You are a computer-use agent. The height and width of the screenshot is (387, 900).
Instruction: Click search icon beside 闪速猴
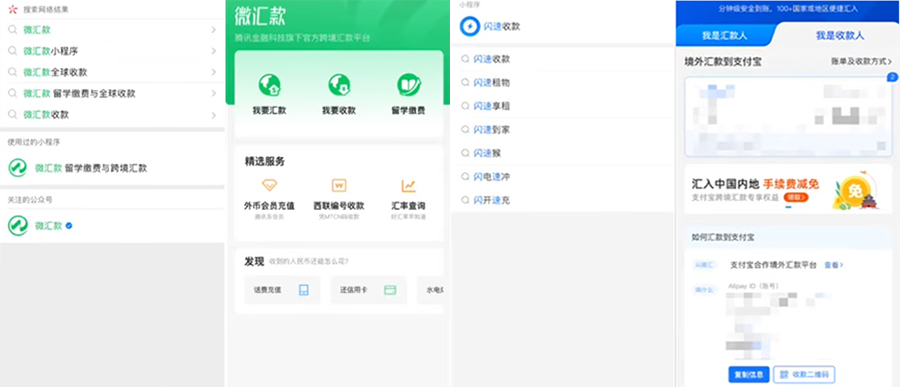tap(465, 153)
